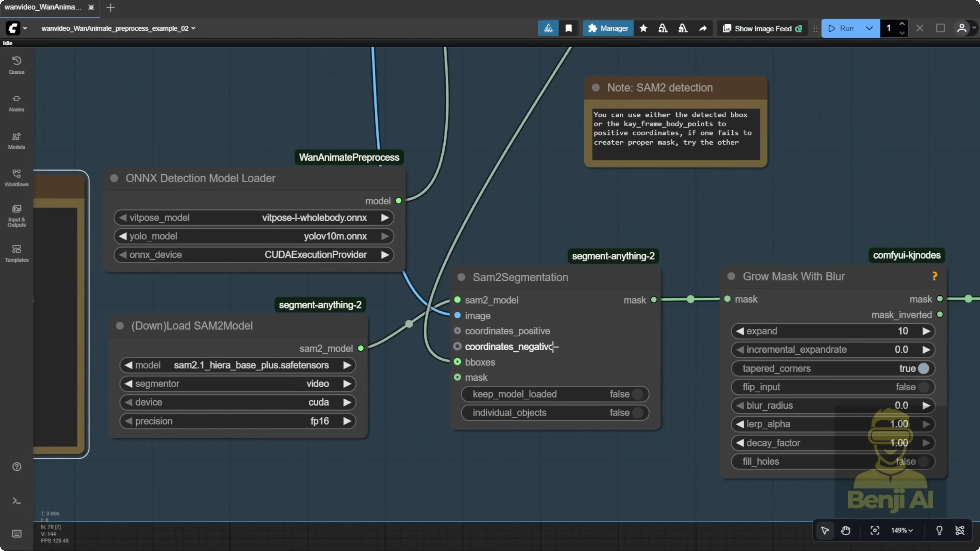The width and height of the screenshot is (980, 551).
Task: Toggle tapered_corners in Grow Mask With Blur
Action: 924,368
